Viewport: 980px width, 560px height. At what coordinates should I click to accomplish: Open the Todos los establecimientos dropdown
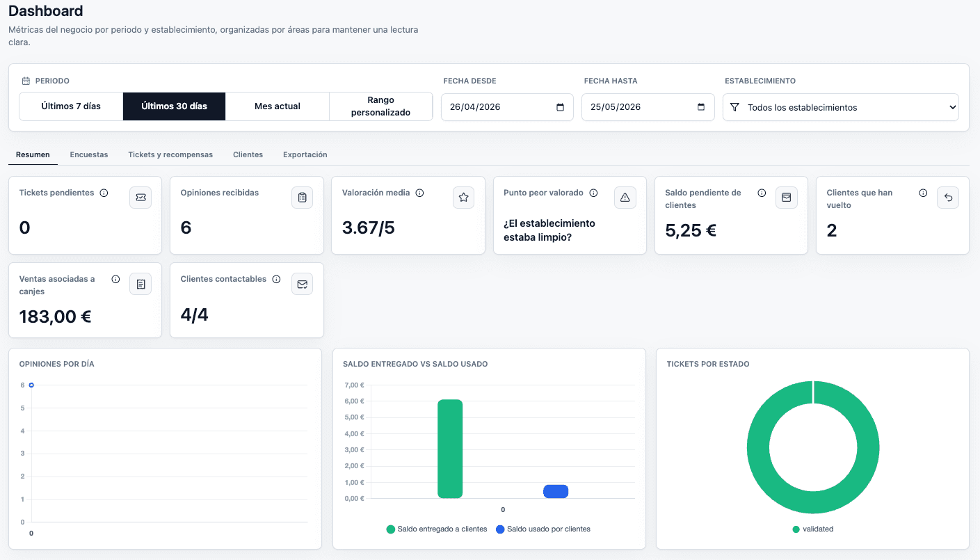point(841,107)
